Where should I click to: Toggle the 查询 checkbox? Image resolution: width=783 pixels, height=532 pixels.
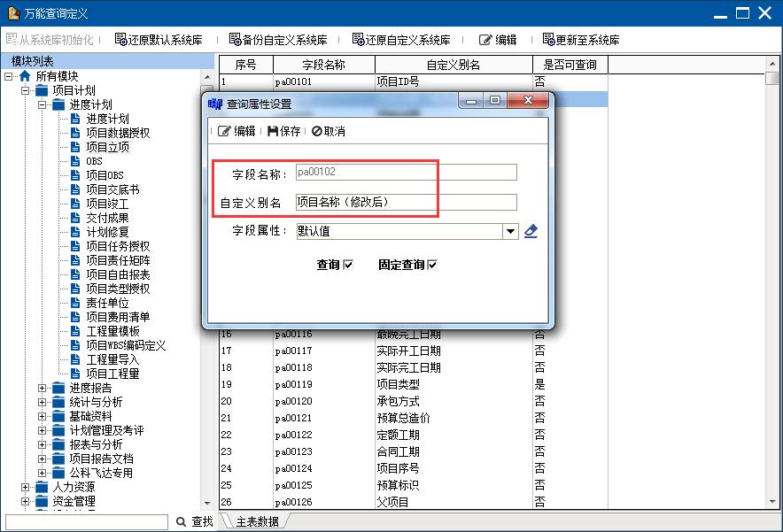click(x=348, y=265)
